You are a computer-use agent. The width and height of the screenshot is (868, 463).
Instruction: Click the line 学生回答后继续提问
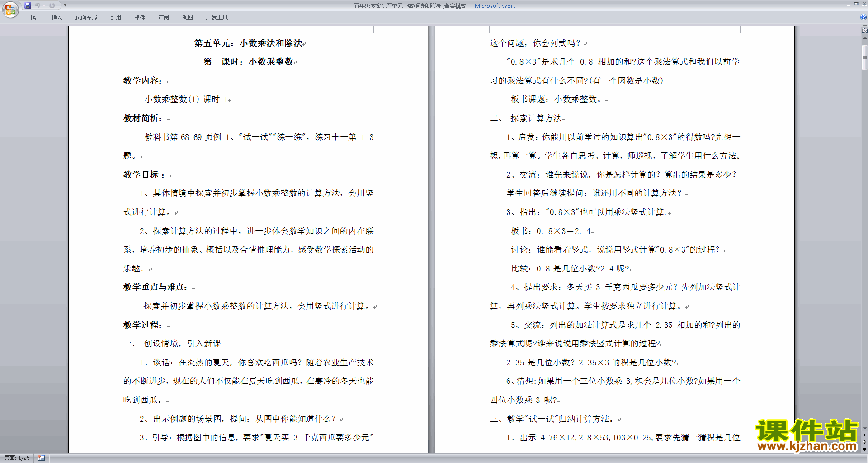pyautogui.click(x=594, y=193)
